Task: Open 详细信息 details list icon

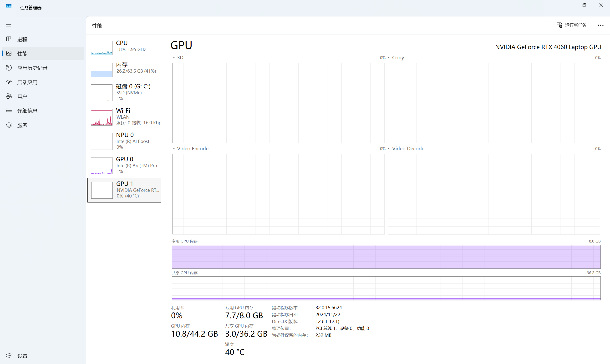Action: 9,110
